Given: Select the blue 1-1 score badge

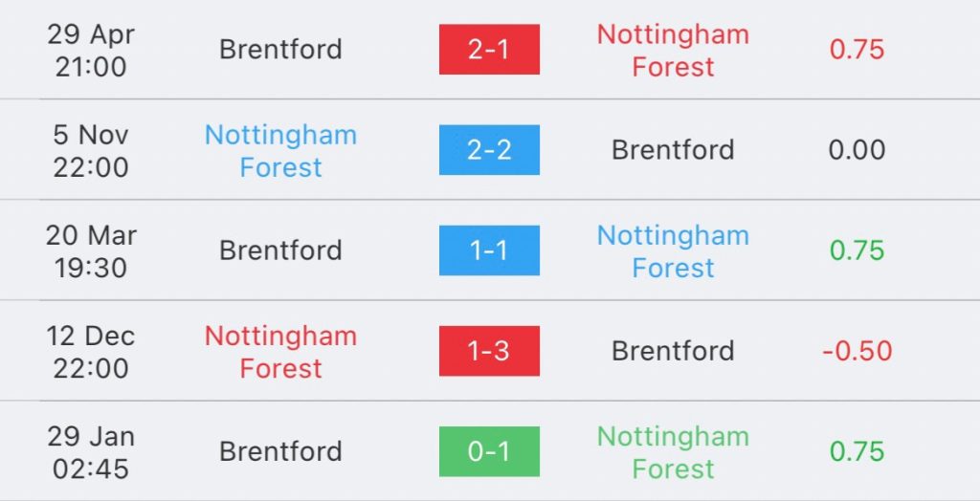Looking at the screenshot, I should (489, 250).
